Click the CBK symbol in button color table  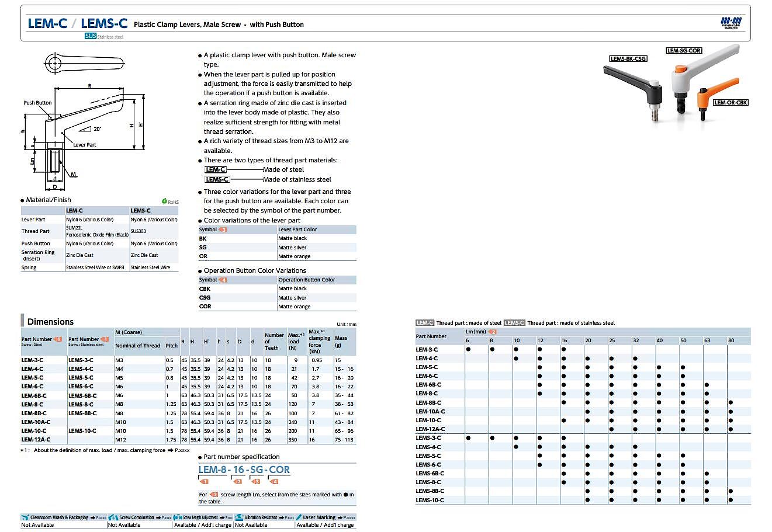coord(205,288)
